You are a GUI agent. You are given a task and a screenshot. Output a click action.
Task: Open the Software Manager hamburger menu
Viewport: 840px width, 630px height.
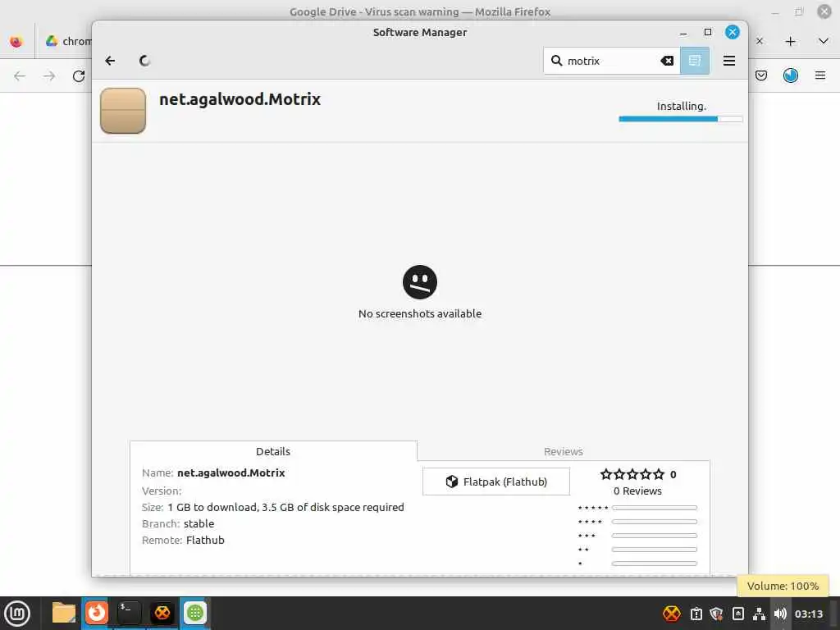click(x=729, y=61)
